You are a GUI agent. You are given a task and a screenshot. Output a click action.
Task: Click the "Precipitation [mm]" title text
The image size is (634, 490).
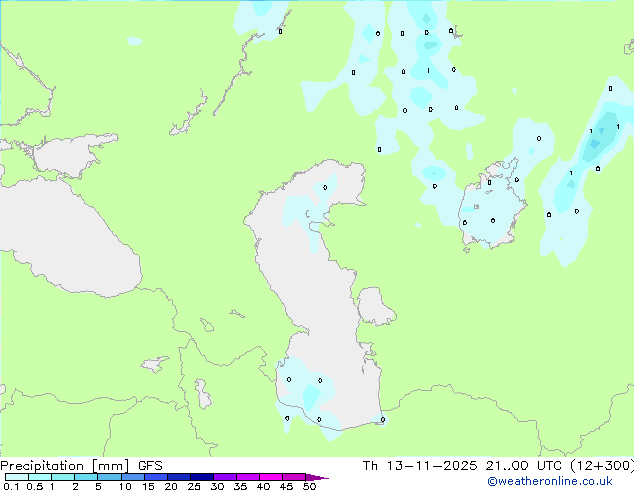pos(65,466)
